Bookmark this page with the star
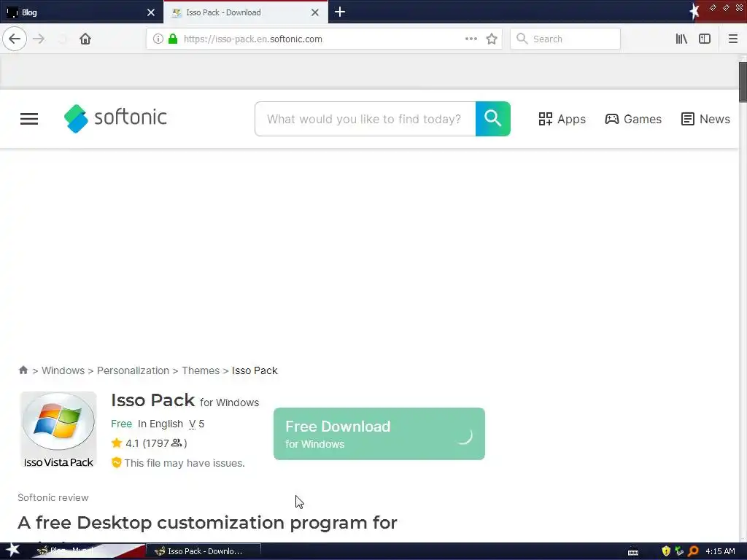This screenshot has width=747, height=560. coord(492,39)
